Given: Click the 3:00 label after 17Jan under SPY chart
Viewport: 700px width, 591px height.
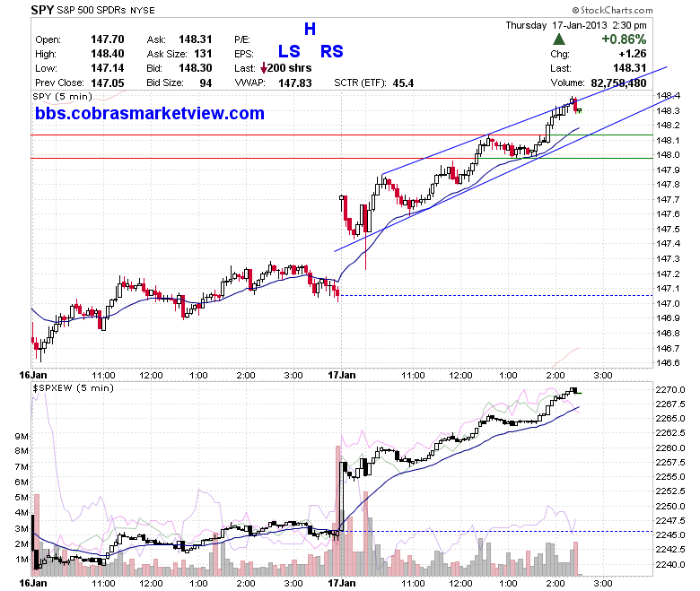Looking at the screenshot, I should coord(603,375).
